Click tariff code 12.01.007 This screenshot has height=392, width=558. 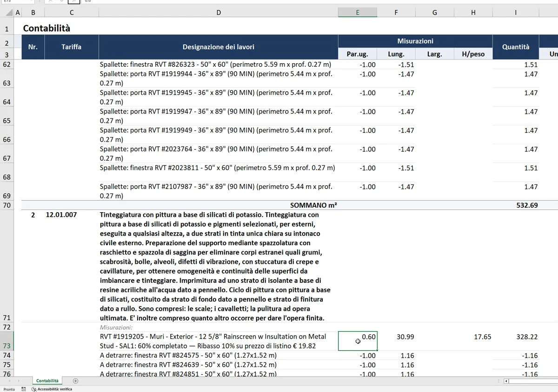[x=61, y=215]
